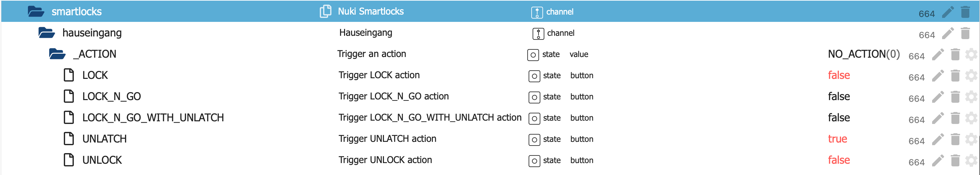
Task: Click pencil icon for hauseingang row
Action: point(947,33)
